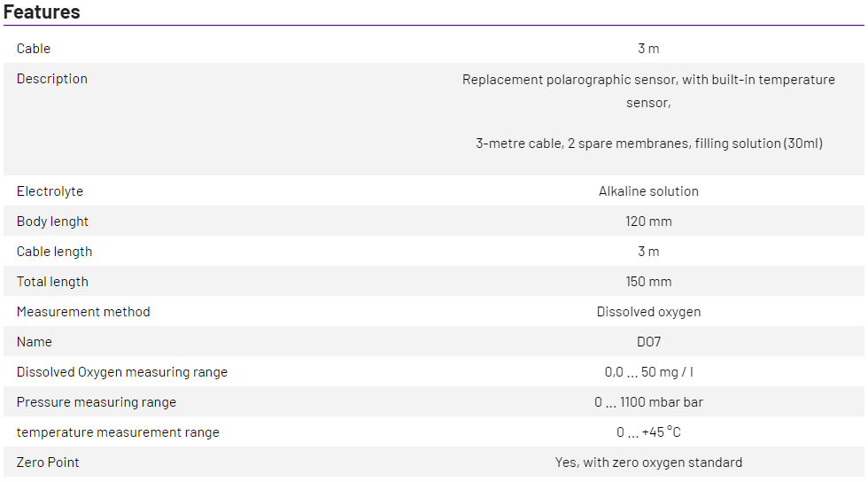This screenshot has height=482, width=868.
Task: Click the Features section heading
Action: [42, 12]
